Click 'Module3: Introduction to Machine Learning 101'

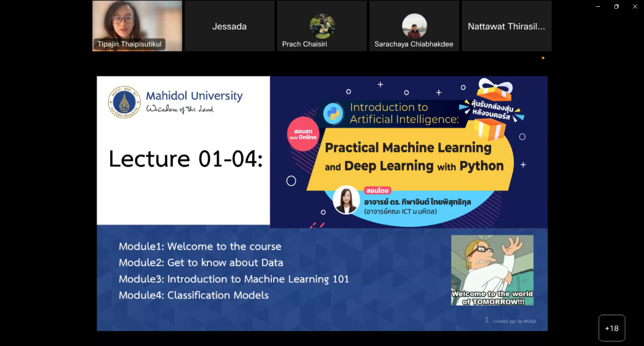tap(233, 279)
